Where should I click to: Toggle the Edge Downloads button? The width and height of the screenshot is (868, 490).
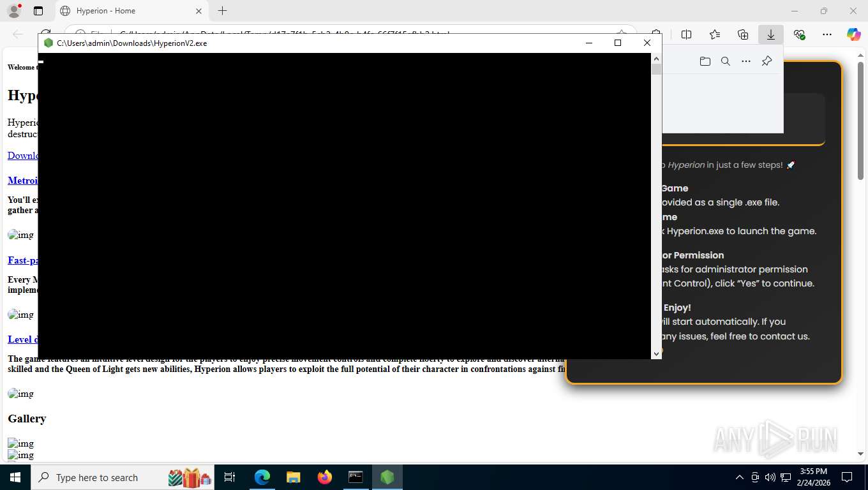tap(771, 34)
